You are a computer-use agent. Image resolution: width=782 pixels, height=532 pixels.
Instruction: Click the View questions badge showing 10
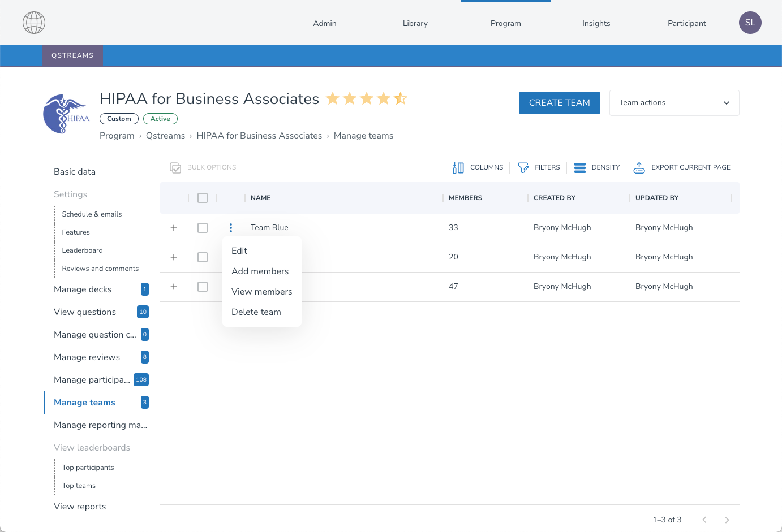(143, 312)
